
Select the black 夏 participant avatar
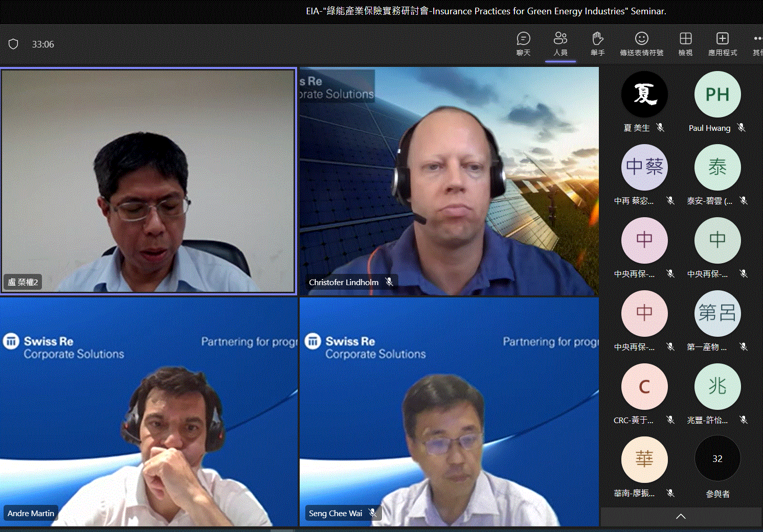pos(644,95)
